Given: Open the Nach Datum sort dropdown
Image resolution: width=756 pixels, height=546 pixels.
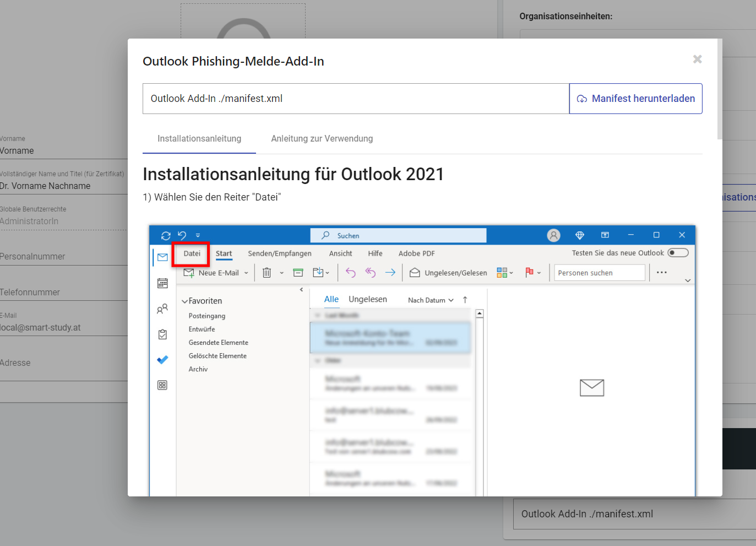Looking at the screenshot, I should click(431, 300).
